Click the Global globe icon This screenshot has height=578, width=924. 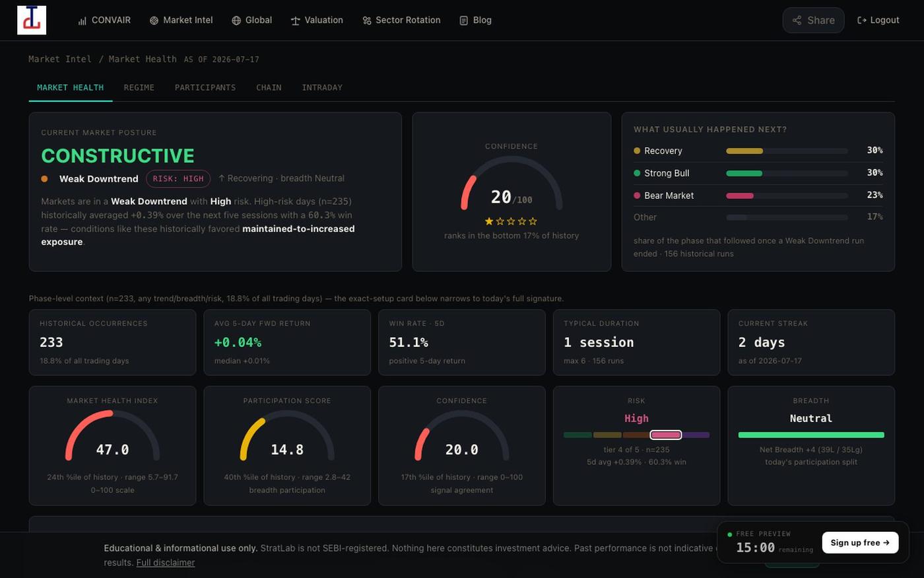(236, 20)
